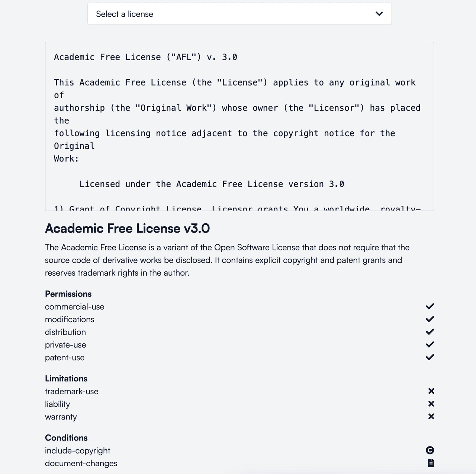
Task: Click the Permissions section heading
Action: (x=68, y=294)
